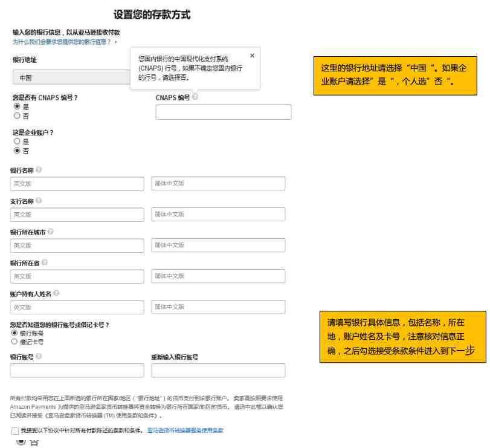Click the 银行名称 英文版 input field
Viewport: 490px width, 448px height.
pyautogui.click(x=77, y=184)
